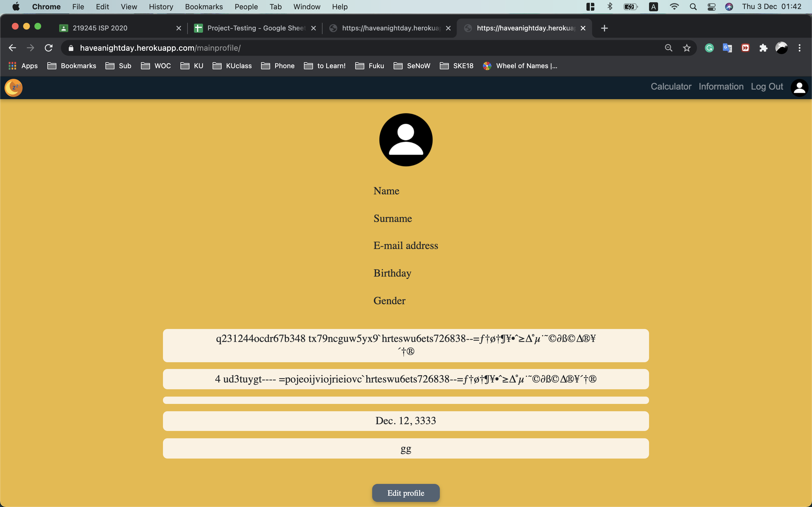Click the gg text input field

point(405,449)
